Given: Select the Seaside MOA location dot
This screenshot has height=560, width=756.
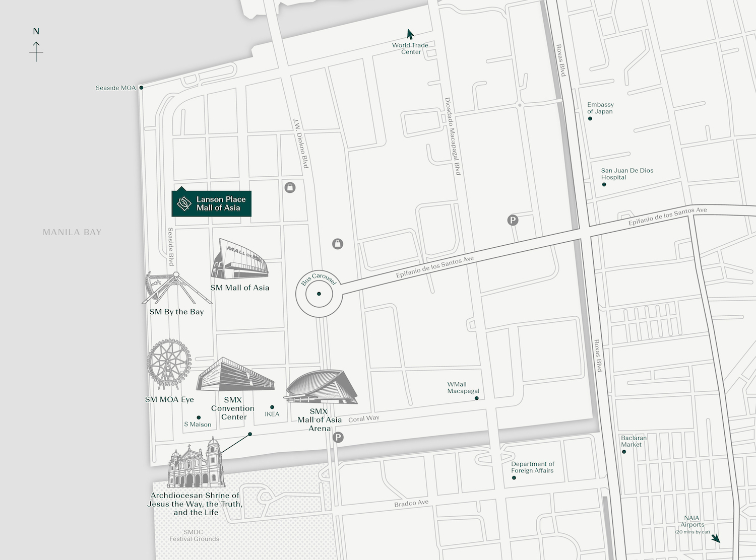Looking at the screenshot, I should pos(141,88).
